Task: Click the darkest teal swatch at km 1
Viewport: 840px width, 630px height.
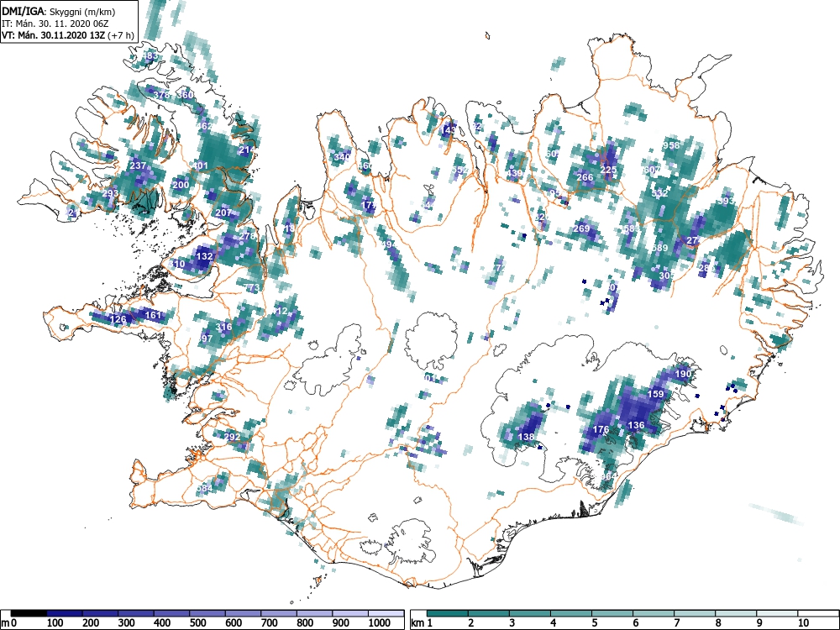Action: tap(448, 613)
